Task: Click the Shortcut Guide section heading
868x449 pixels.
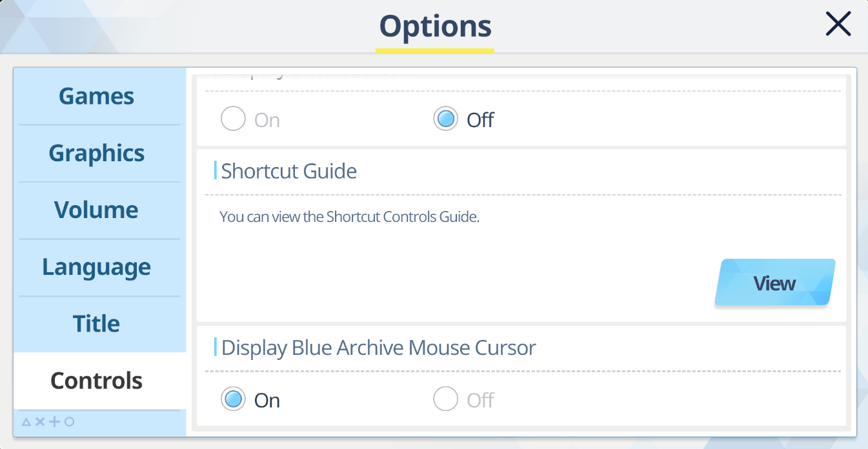Action: (x=288, y=171)
